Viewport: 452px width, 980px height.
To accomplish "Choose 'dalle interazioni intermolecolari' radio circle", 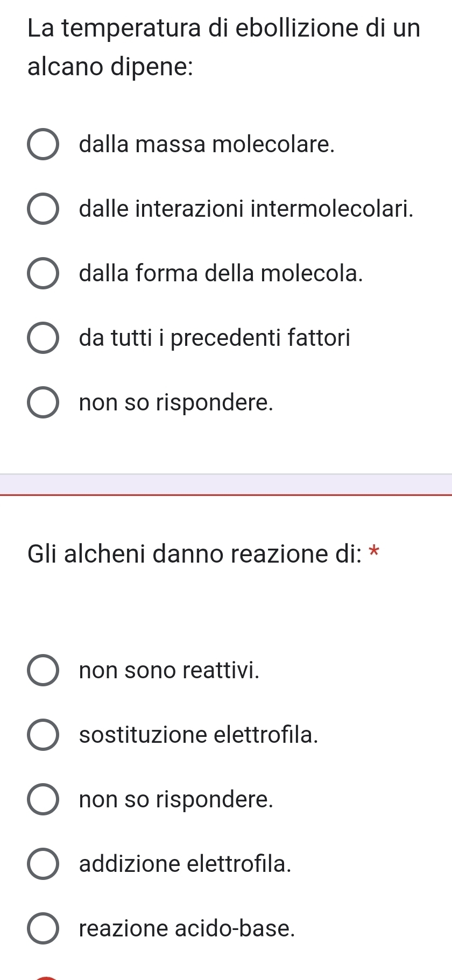I will pyautogui.click(x=43, y=209).
